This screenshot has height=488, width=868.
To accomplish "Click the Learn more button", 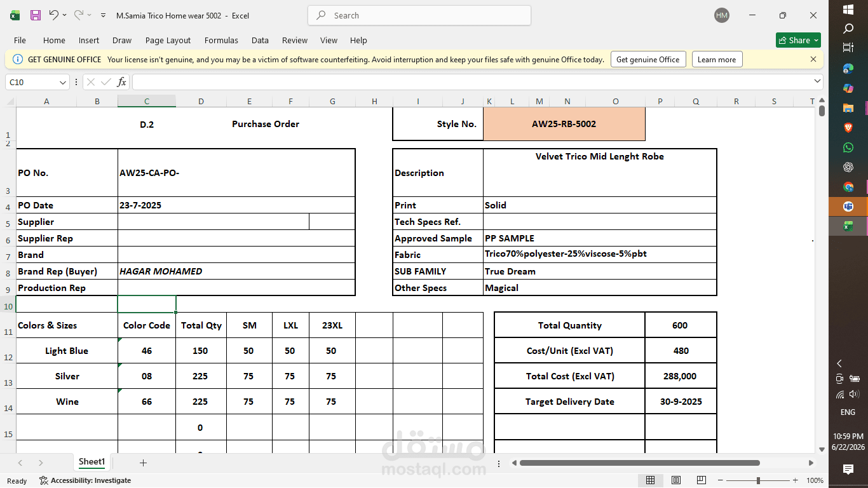I will pyautogui.click(x=717, y=59).
